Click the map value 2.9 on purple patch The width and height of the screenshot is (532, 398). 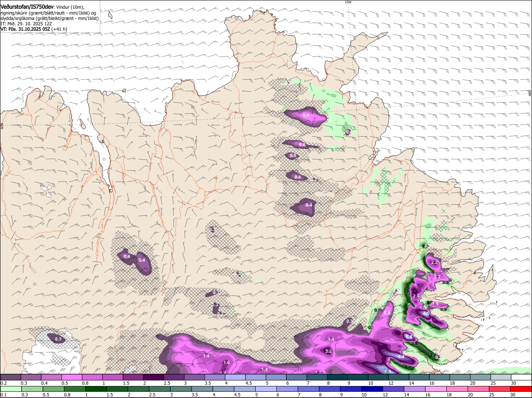coord(416,296)
